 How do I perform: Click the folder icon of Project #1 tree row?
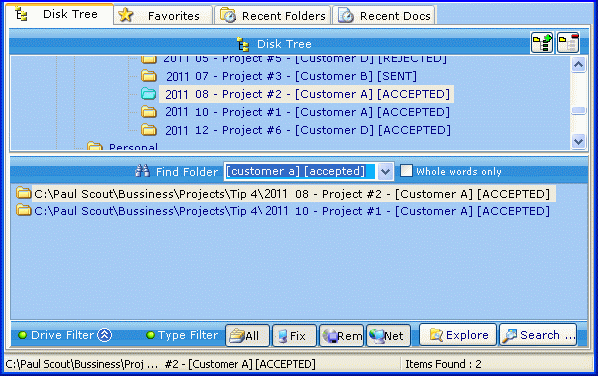click(149, 112)
